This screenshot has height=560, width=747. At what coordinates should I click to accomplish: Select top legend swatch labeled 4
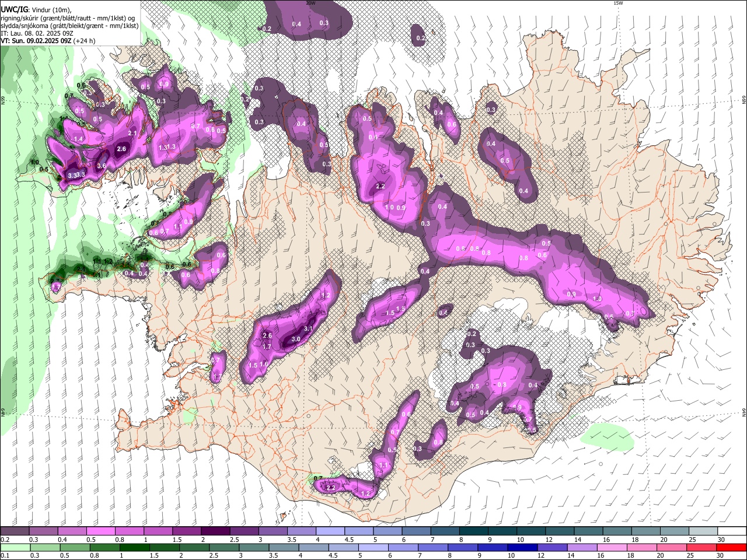330,531
